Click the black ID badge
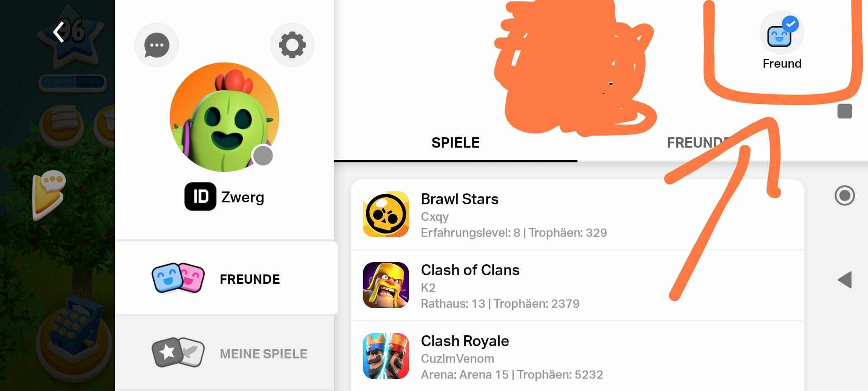868x391 pixels. 200,196
